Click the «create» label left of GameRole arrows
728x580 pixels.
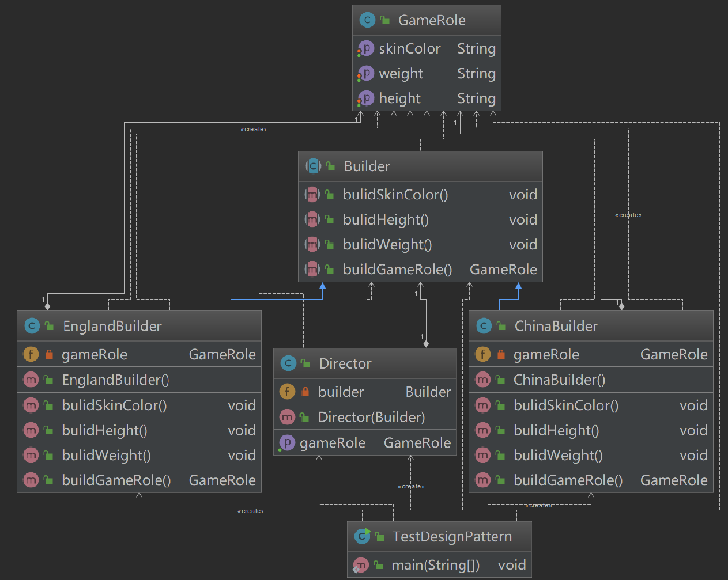pos(254,130)
